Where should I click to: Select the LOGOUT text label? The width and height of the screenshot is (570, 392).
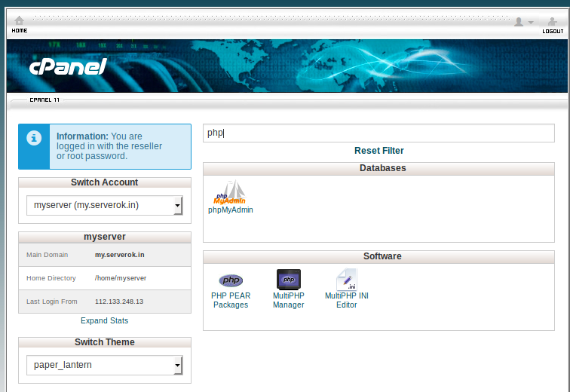click(553, 31)
